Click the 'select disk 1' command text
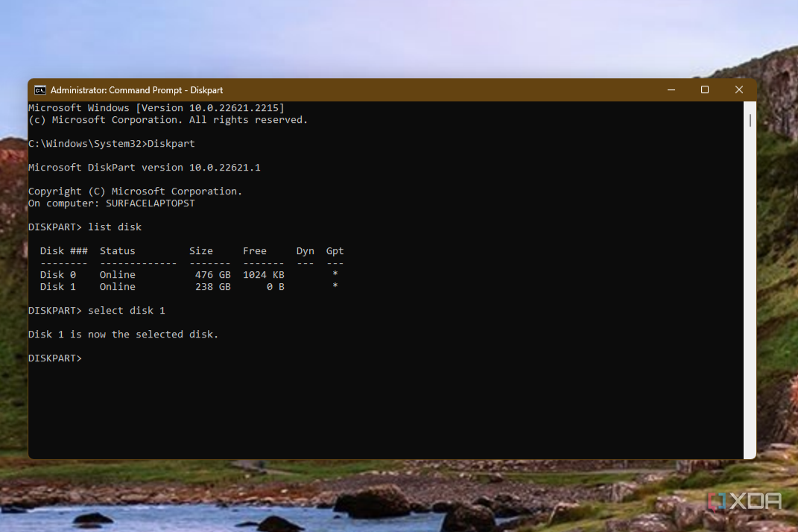The width and height of the screenshot is (798, 532). click(127, 311)
